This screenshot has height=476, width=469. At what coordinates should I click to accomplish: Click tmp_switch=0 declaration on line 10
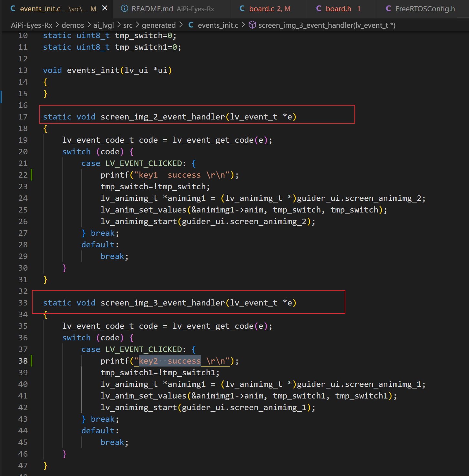(x=146, y=36)
